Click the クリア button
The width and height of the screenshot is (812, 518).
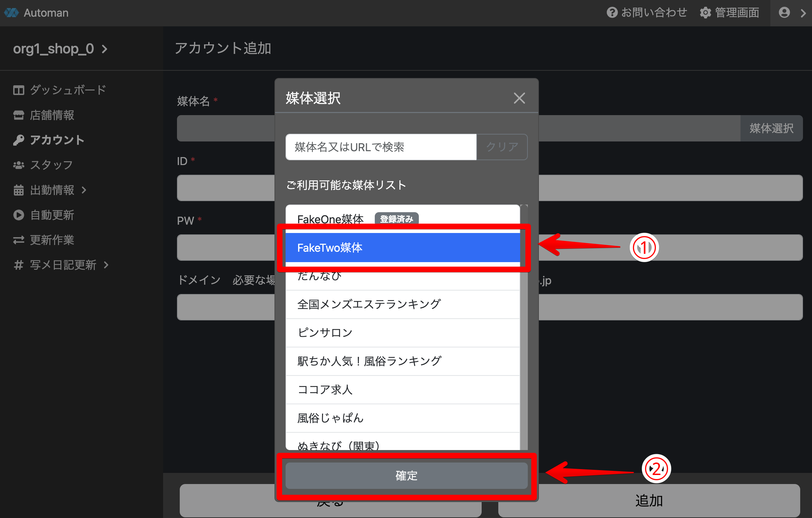coord(502,147)
